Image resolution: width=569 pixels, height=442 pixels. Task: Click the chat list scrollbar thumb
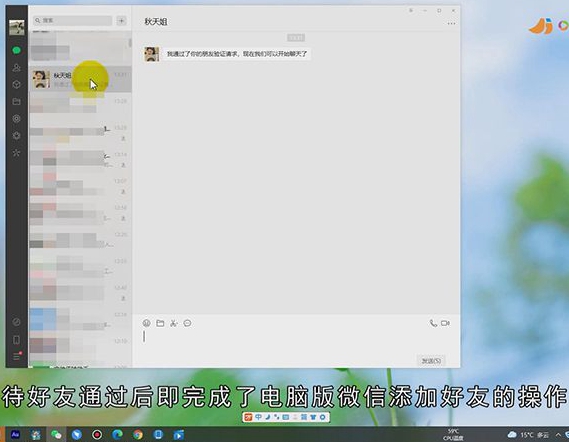(x=130, y=43)
